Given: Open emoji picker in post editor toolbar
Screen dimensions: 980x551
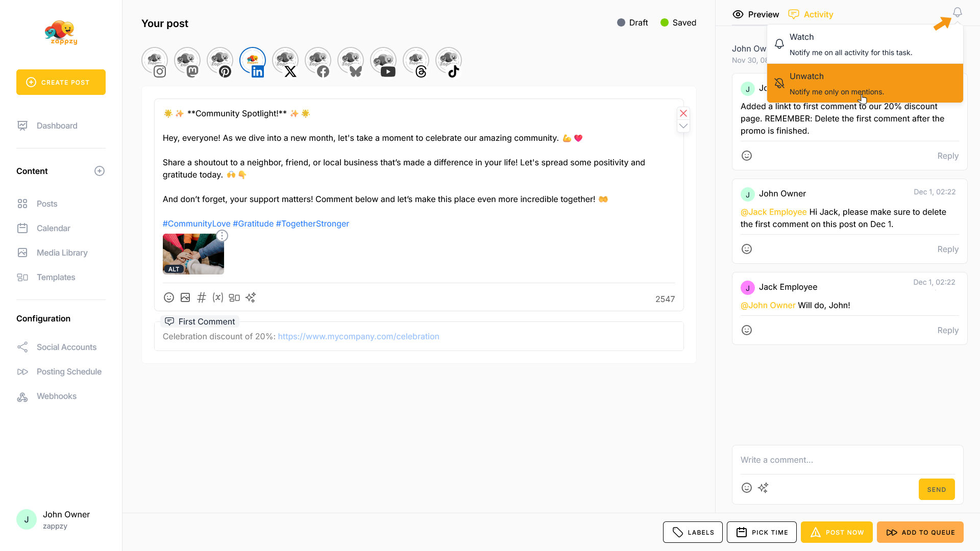Looking at the screenshot, I should pos(169,297).
